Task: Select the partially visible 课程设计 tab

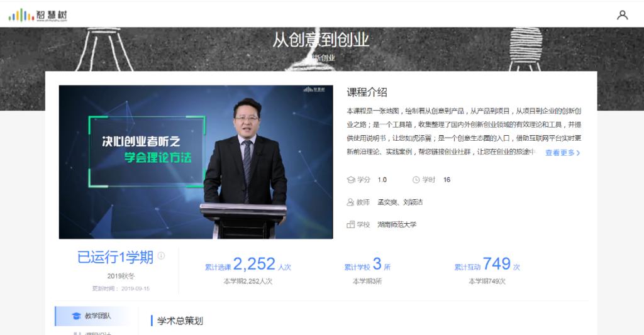Action: pyautogui.click(x=96, y=332)
